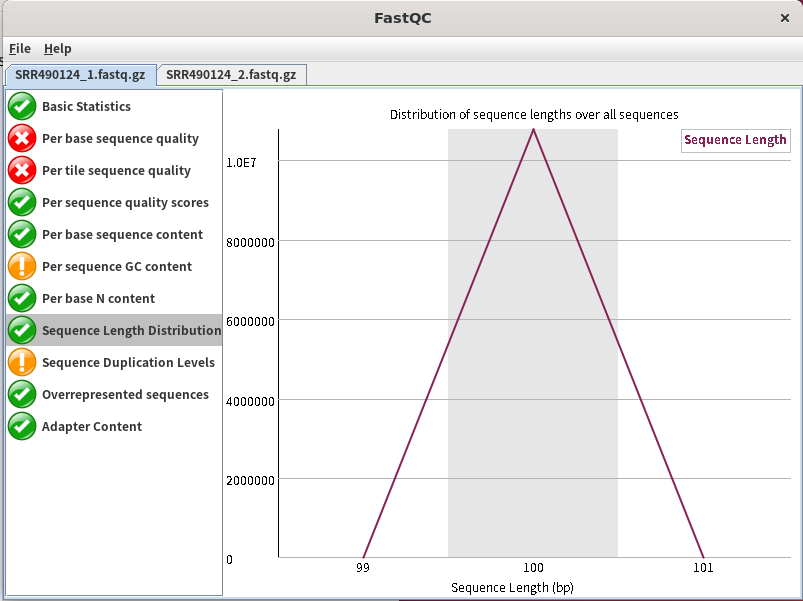Click the 4000000 y-axis label
Image resolution: width=803 pixels, height=601 pixels.
[250, 401]
